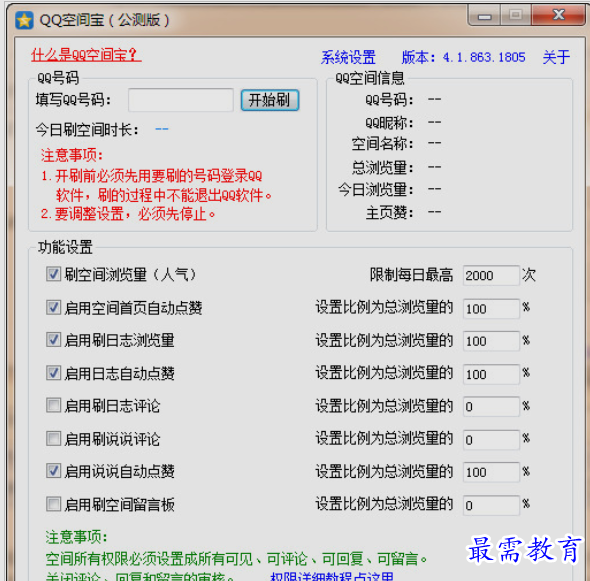The width and height of the screenshot is (590, 581).
Task: Minimize the QQ空间宝 window
Action: 484,16
